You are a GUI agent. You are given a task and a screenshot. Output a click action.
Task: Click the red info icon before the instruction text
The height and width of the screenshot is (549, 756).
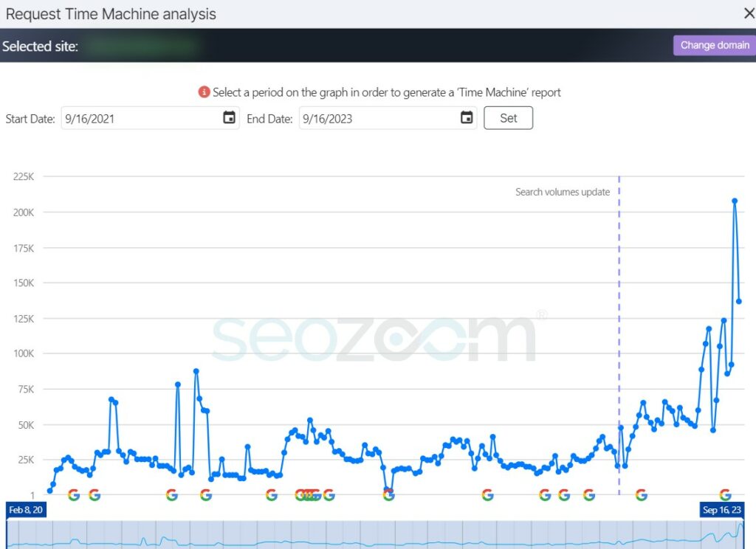205,92
